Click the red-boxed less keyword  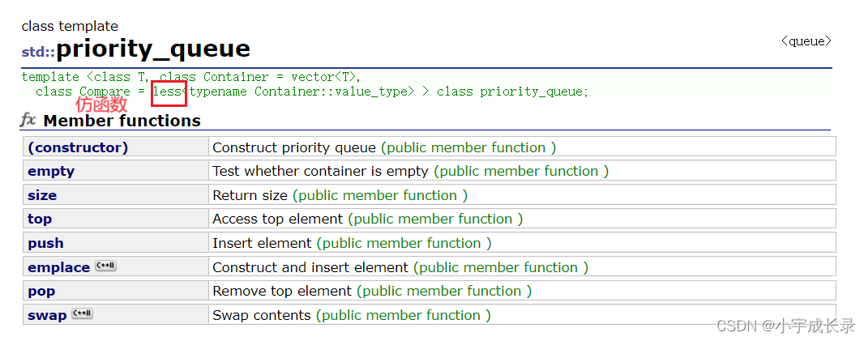(x=169, y=92)
